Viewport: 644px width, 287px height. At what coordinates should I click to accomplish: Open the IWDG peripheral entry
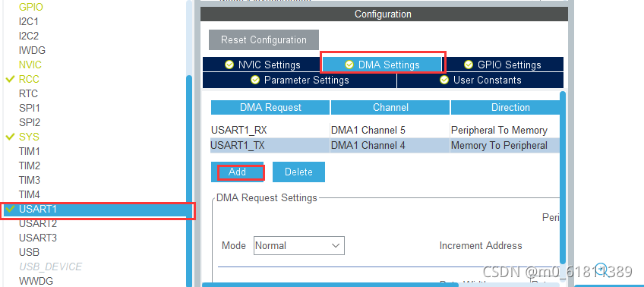pos(32,50)
